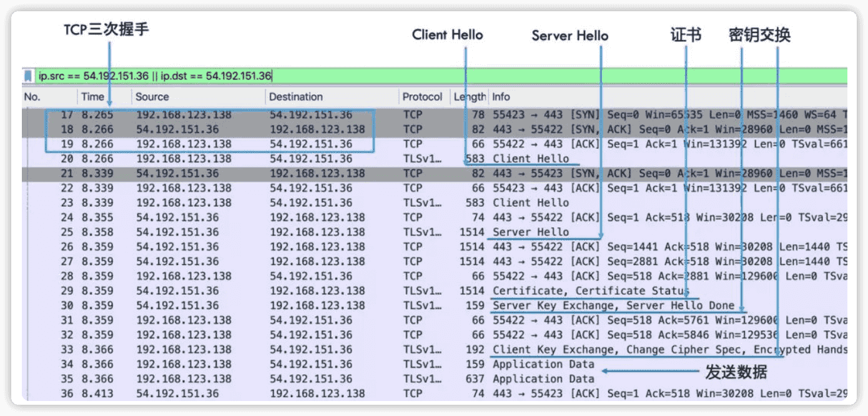The height and width of the screenshot is (416, 868).
Task: Select packet 28 with Ack=2881
Action: [x=435, y=276]
